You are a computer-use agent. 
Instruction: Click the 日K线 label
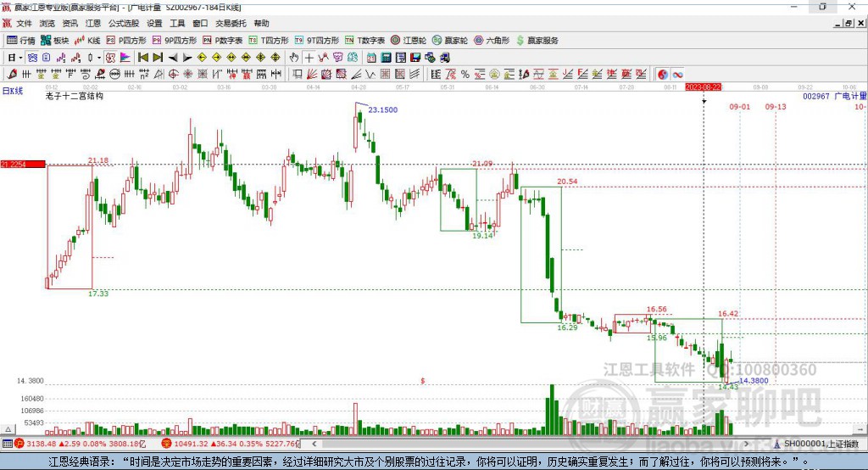coord(12,91)
